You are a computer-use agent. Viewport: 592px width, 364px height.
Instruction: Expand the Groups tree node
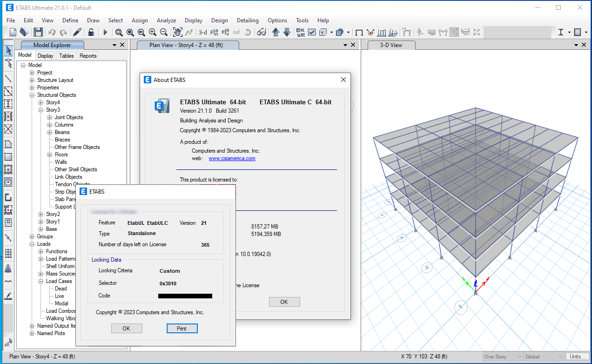(32, 236)
